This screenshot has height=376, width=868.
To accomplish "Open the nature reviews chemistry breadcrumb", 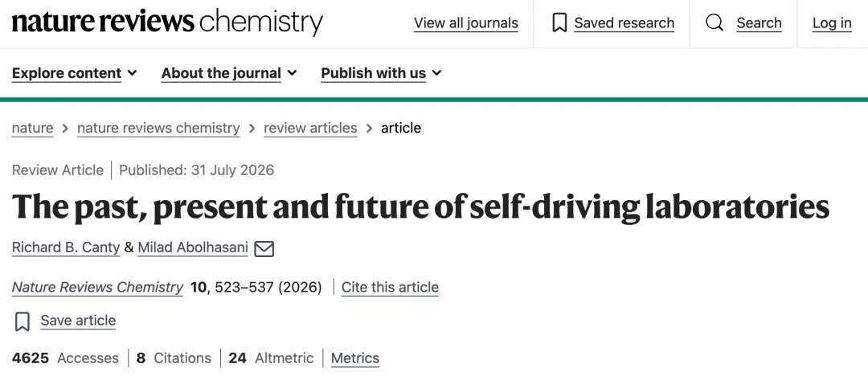I will [158, 128].
